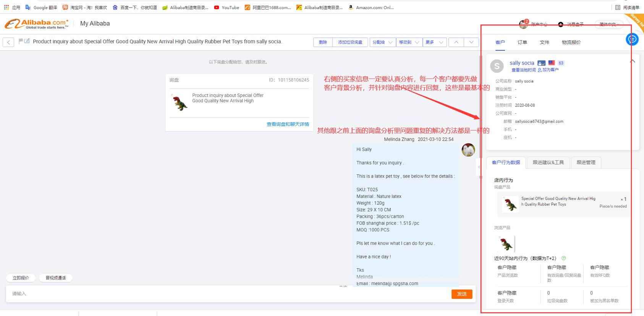
Task: Open the 移动到 dropdown
Action: coord(409,42)
